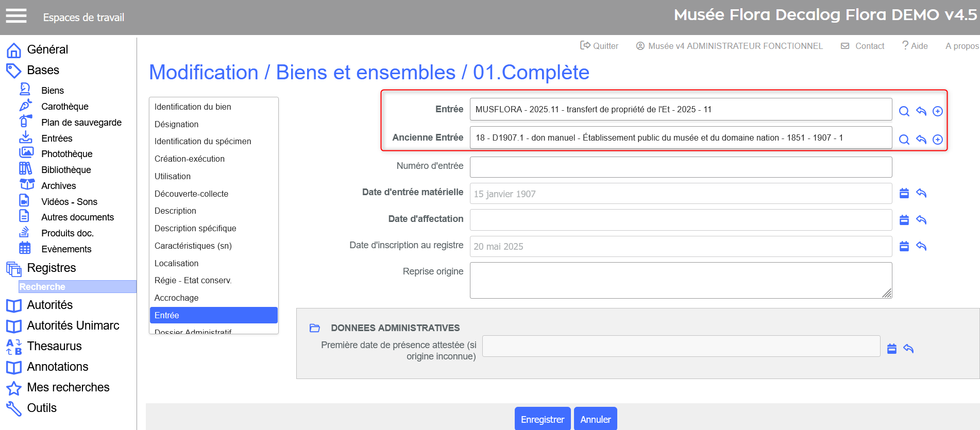Viewport: 980px width, 430px height.
Task: Click the plus icon beside Ancienne Entrée
Action: click(938, 140)
